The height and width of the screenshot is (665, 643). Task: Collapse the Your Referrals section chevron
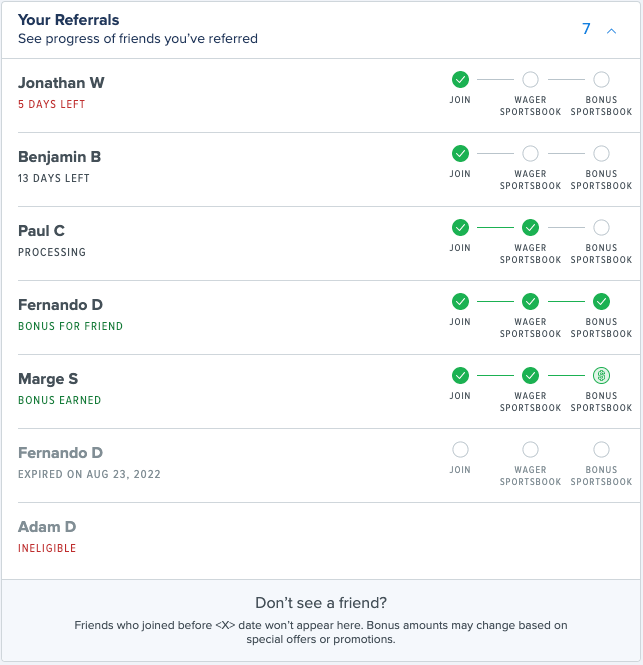pyautogui.click(x=611, y=31)
